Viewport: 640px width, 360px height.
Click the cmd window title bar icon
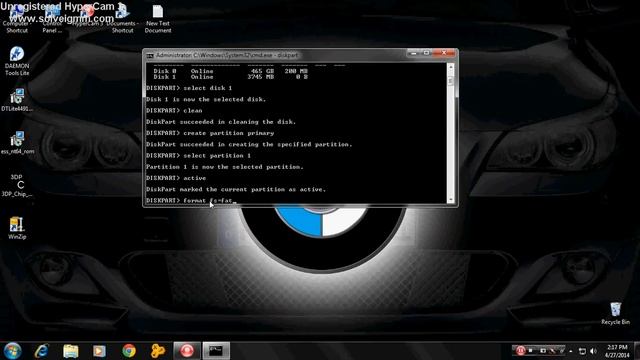pos(150,55)
